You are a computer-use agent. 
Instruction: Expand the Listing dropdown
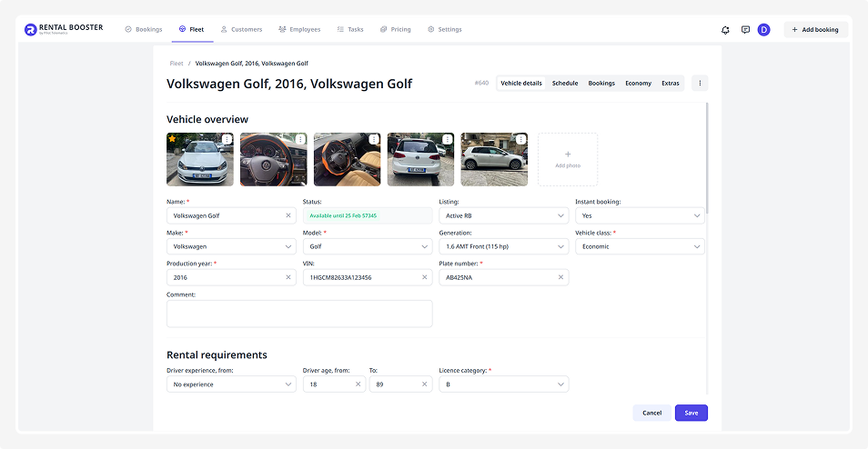point(503,215)
